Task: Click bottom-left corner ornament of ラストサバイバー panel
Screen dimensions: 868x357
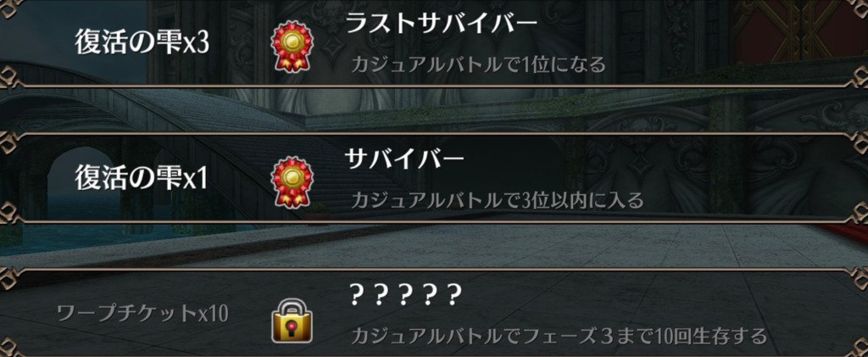Action: click(11, 77)
